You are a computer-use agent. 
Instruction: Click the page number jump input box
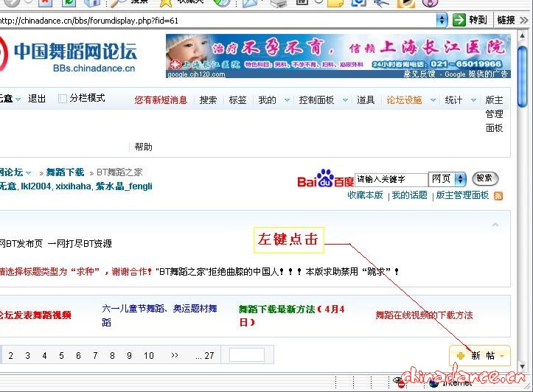pos(247,355)
